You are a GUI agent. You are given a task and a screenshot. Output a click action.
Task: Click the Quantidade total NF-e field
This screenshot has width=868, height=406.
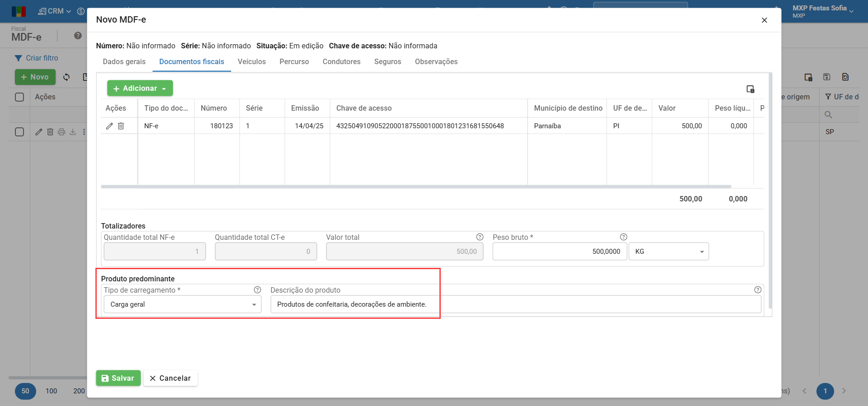pyautogui.click(x=155, y=252)
